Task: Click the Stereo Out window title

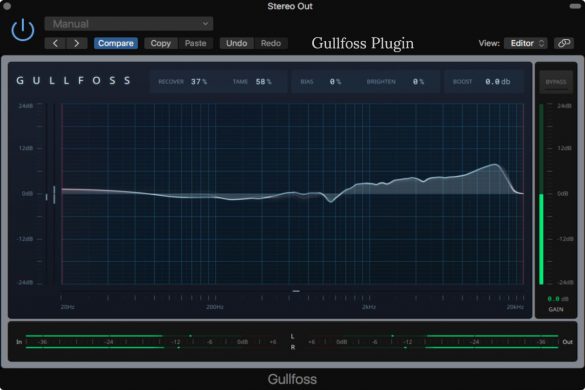Action: click(x=290, y=6)
